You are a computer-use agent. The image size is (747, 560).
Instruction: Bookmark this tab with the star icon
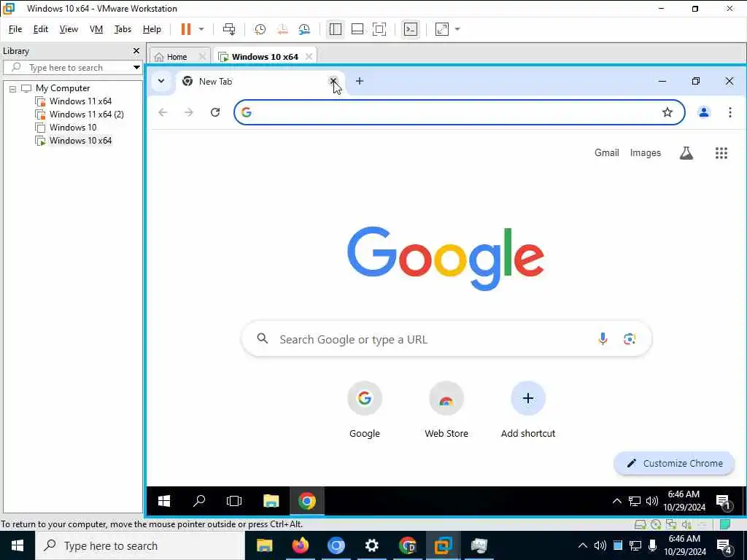(x=667, y=112)
